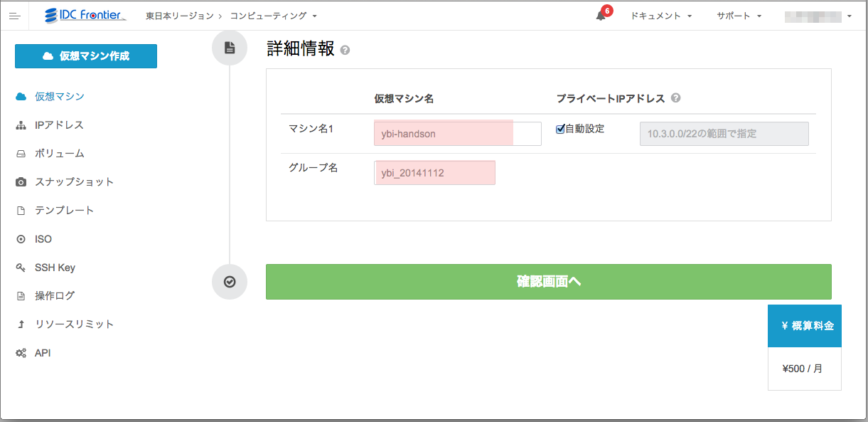Open the テンプレート section
This screenshot has height=422, width=868.
pos(22,210)
